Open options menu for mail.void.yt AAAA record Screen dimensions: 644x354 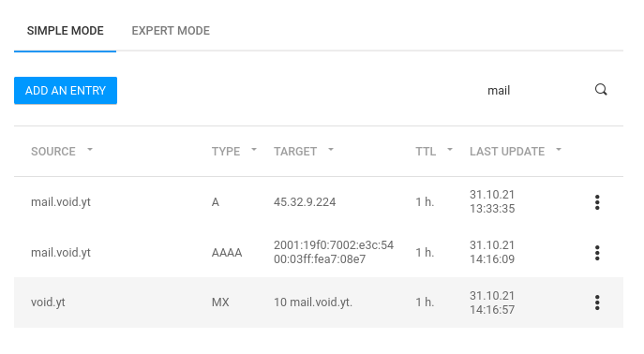[x=597, y=253]
